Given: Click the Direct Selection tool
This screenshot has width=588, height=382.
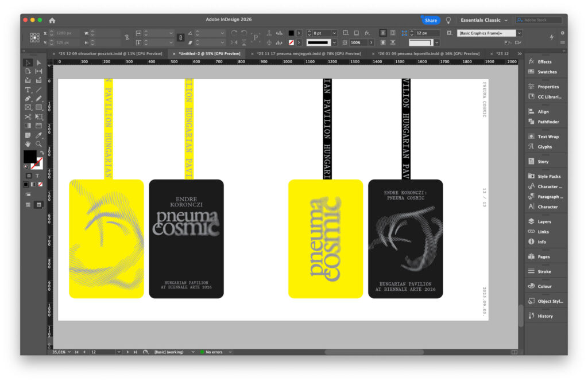Looking at the screenshot, I should coord(38,63).
